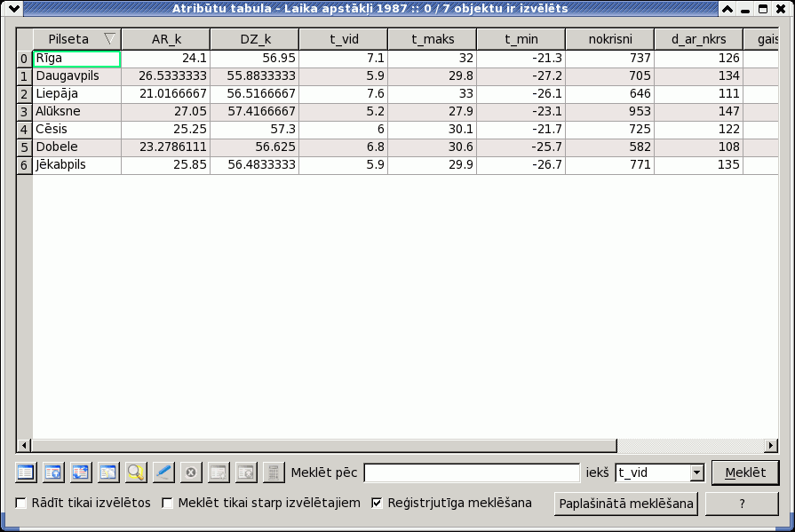
Task: Click the Unselect all table icon
Action: point(26,472)
